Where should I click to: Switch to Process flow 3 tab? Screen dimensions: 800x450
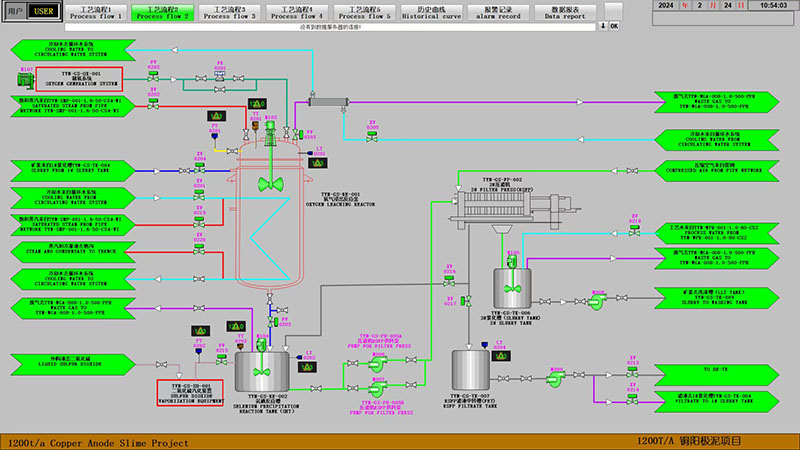pos(230,13)
